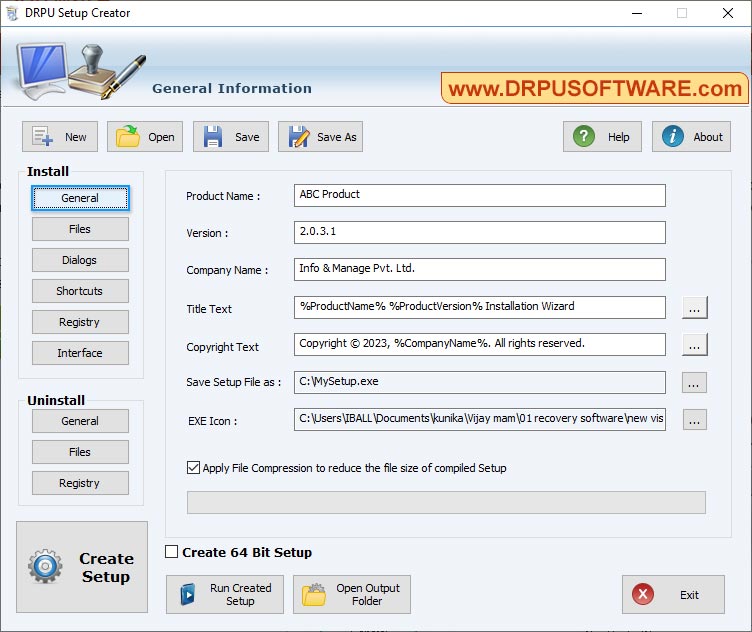Minimize the DRPU Setup Creator window

637,13
